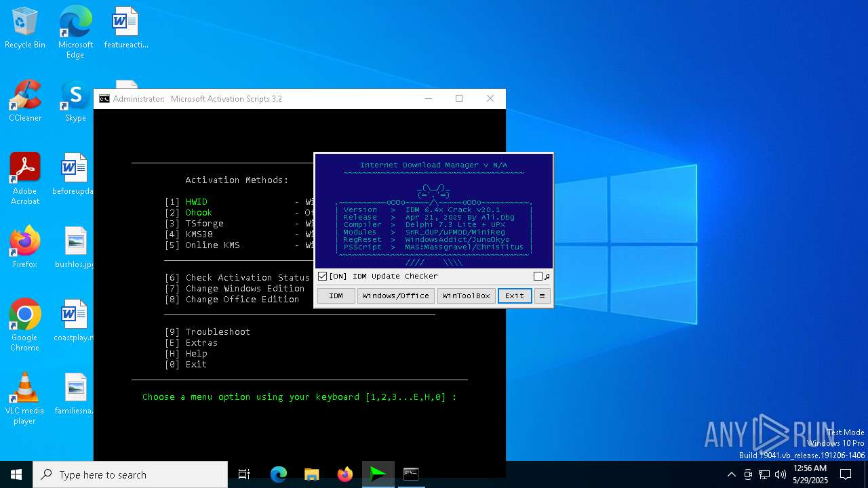Open the CCleaner desktop shortcut
868x488 pixels.
(25, 100)
